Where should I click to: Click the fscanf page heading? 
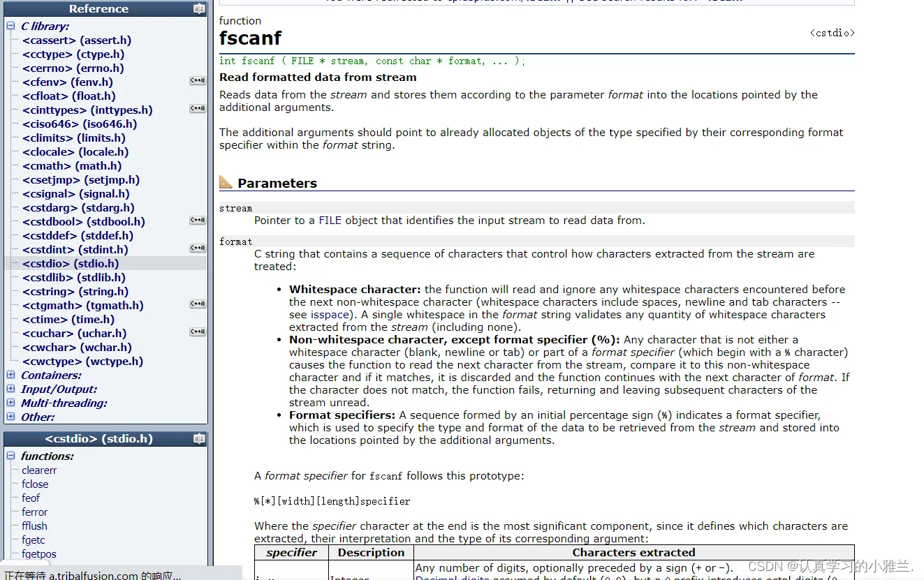click(x=251, y=38)
